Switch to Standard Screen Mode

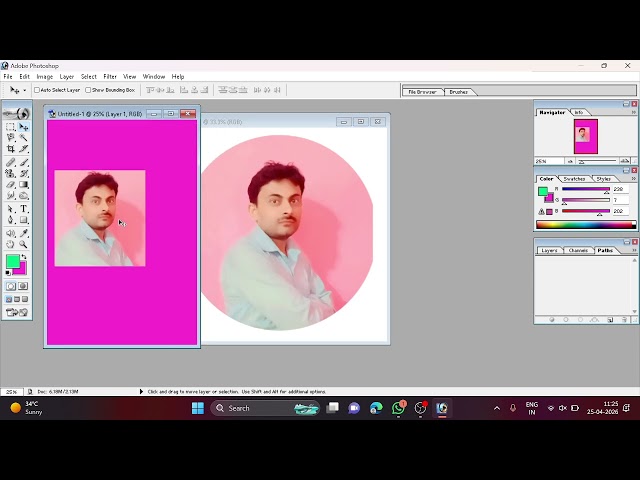click(9, 300)
